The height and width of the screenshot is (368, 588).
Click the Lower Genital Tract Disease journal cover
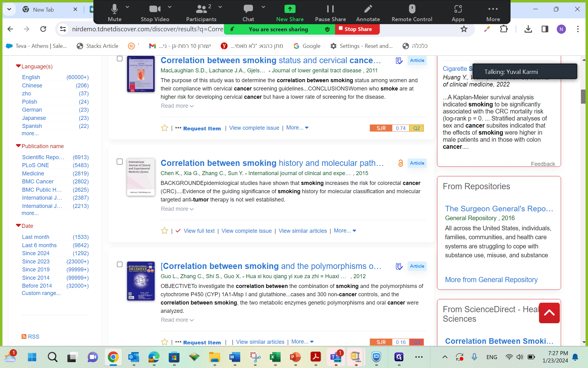pyautogui.click(x=141, y=74)
